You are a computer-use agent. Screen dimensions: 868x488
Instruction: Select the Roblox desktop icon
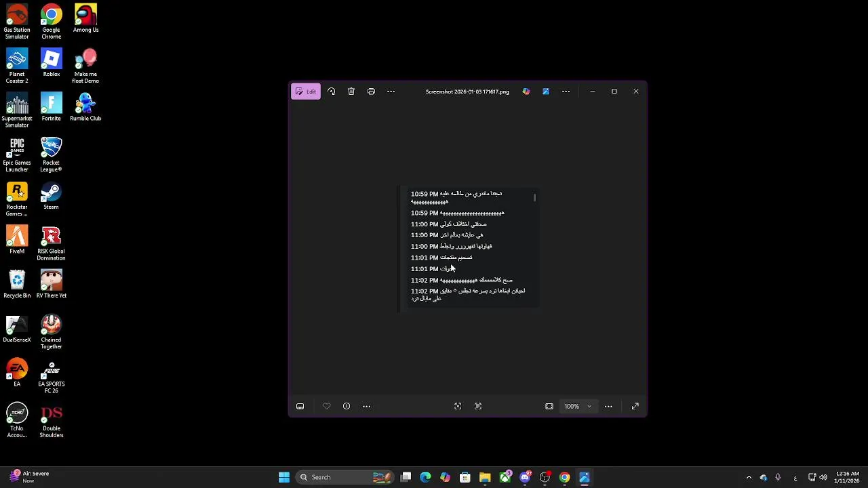tap(52, 62)
